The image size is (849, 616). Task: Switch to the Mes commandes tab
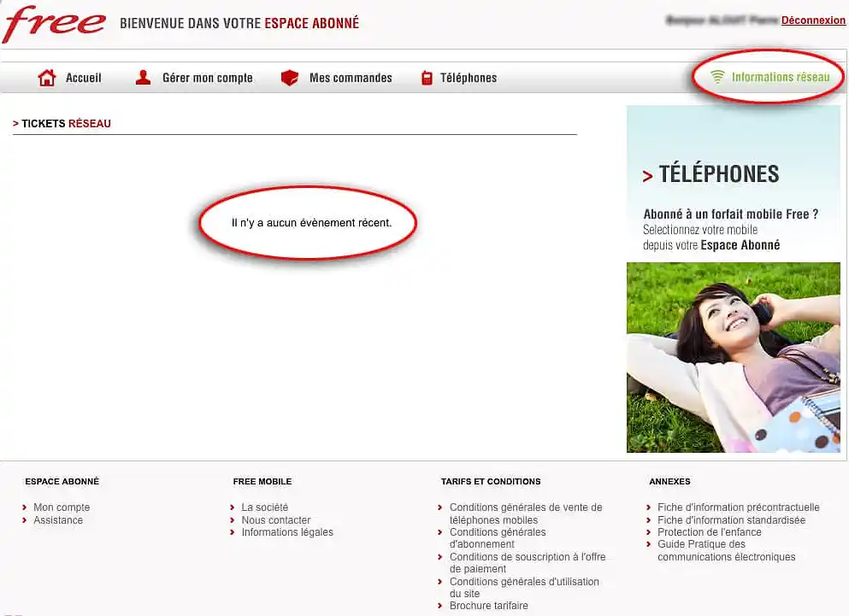pyautogui.click(x=351, y=78)
